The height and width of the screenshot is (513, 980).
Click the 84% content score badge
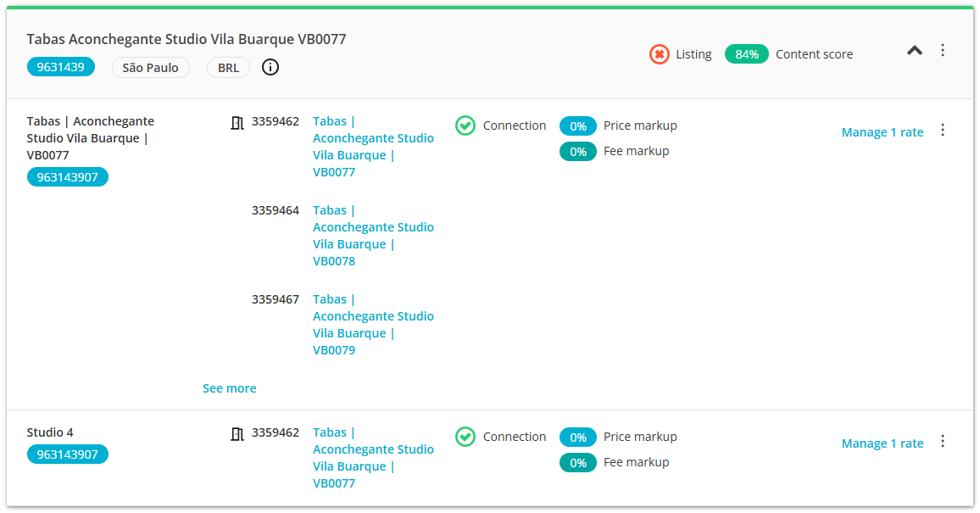(x=746, y=54)
